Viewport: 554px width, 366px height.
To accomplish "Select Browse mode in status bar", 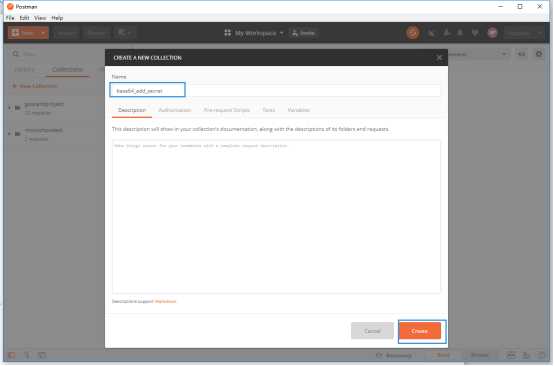I will coord(479,355).
